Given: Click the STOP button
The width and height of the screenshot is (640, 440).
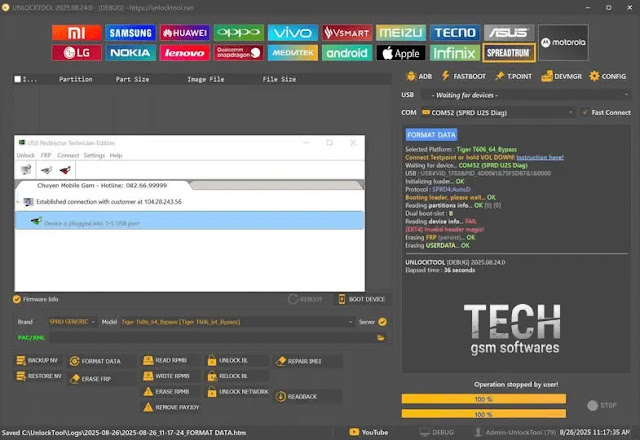Looking at the screenshot, I should tap(602, 405).
